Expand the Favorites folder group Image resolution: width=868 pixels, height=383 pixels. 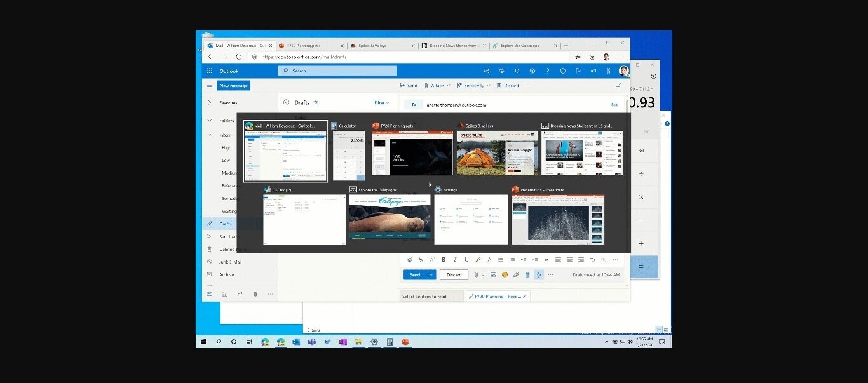[209, 102]
